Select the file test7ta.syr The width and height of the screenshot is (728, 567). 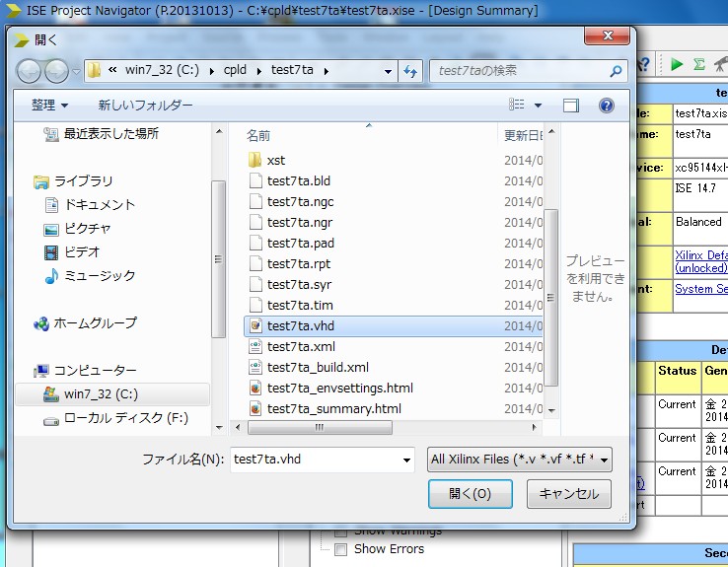290,284
